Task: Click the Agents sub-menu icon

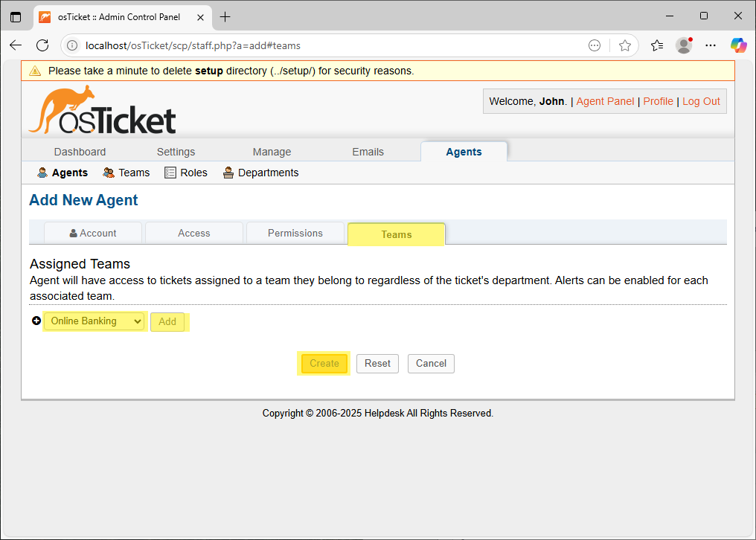Action: (x=42, y=173)
